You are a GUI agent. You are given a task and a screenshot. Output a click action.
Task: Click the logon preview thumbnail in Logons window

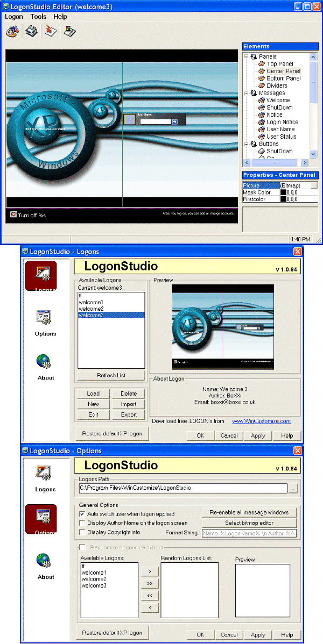pos(223,327)
